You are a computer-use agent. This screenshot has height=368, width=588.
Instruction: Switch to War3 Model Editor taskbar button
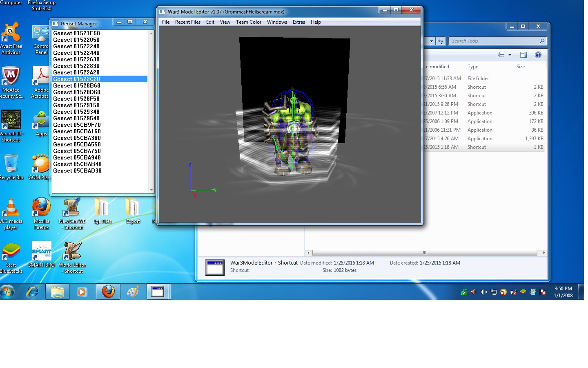pos(158,292)
